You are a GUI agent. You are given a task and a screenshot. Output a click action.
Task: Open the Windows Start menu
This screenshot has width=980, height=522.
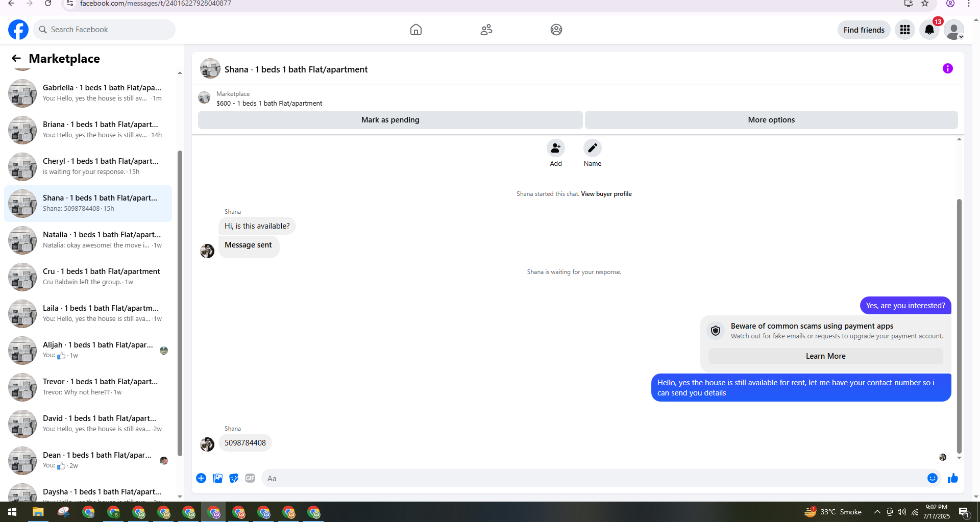tap(12, 512)
